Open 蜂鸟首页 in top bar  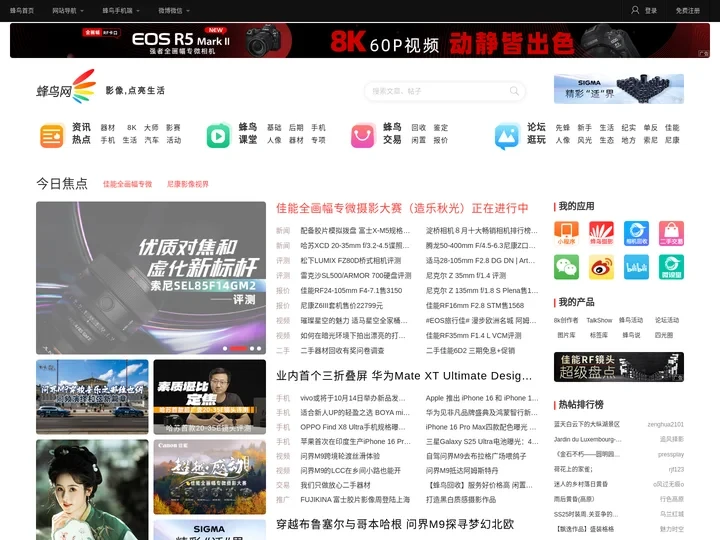pyautogui.click(x=22, y=11)
